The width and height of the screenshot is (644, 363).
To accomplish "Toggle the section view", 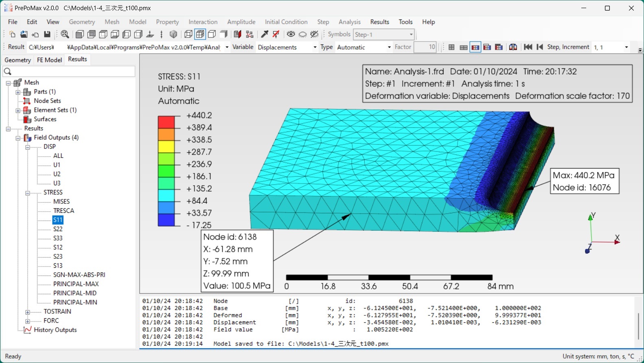I will coord(238,35).
